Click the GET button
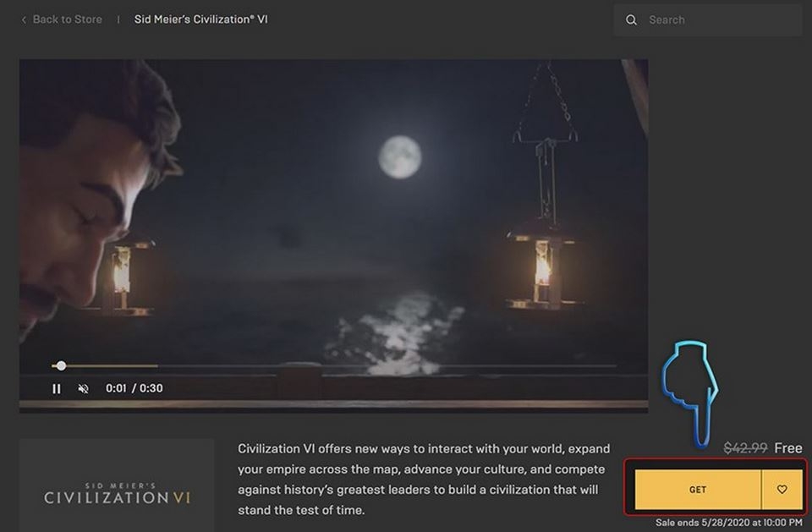The width and height of the screenshot is (812, 532). [698, 490]
